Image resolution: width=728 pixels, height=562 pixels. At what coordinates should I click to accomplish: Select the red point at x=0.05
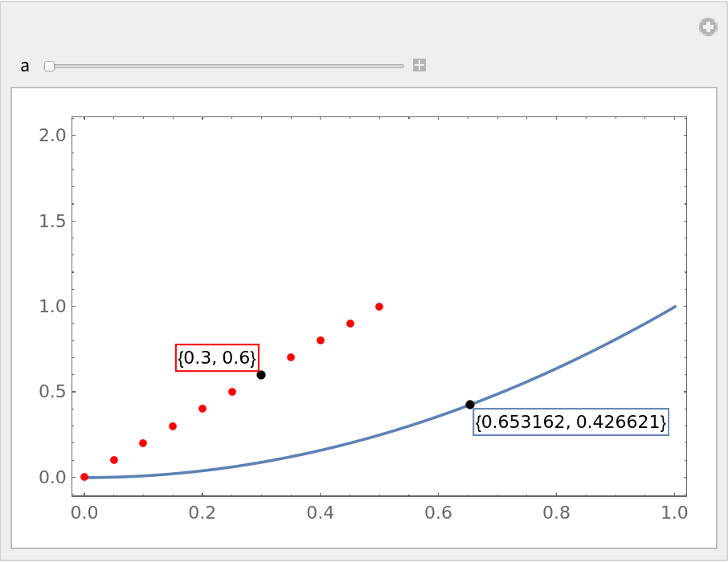[114, 460]
